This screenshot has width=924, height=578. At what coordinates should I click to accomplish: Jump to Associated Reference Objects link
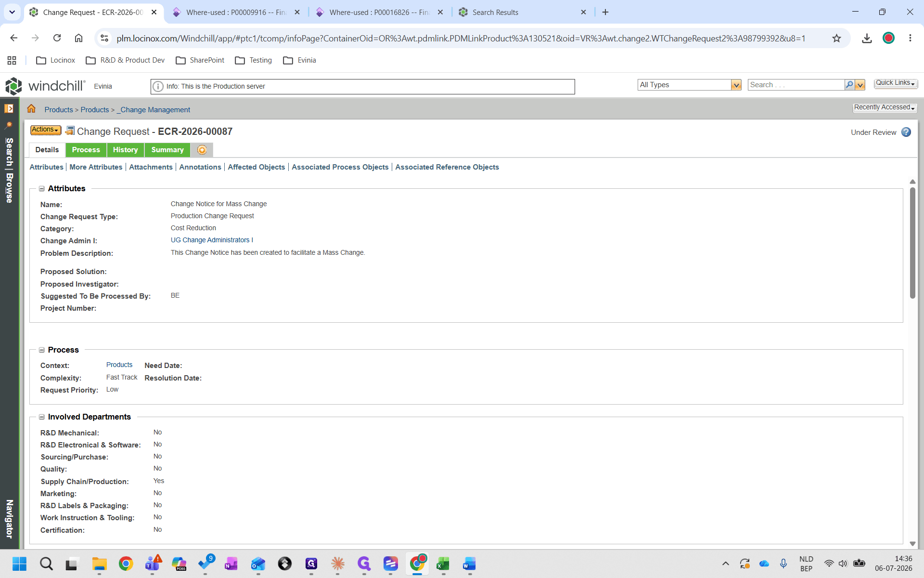pos(447,167)
